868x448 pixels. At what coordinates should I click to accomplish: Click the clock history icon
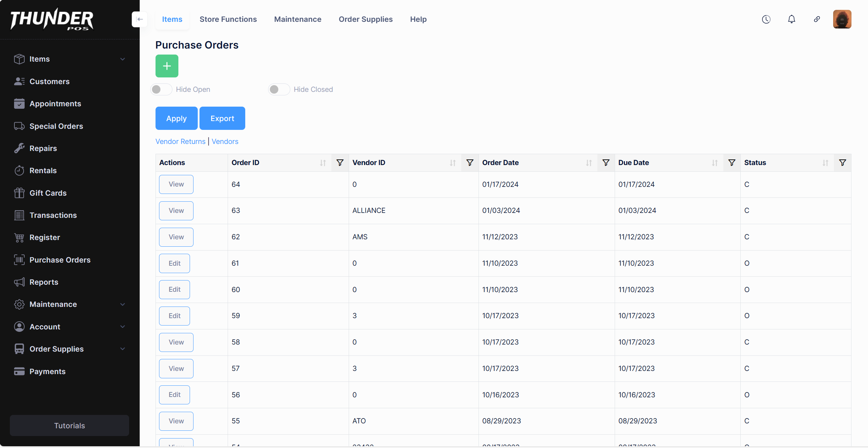[766, 19]
